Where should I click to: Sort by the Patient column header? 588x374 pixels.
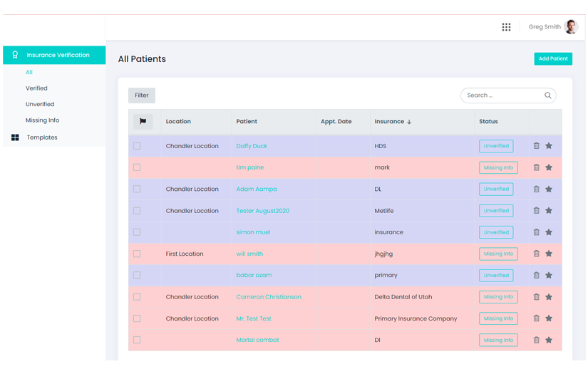click(247, 121)
